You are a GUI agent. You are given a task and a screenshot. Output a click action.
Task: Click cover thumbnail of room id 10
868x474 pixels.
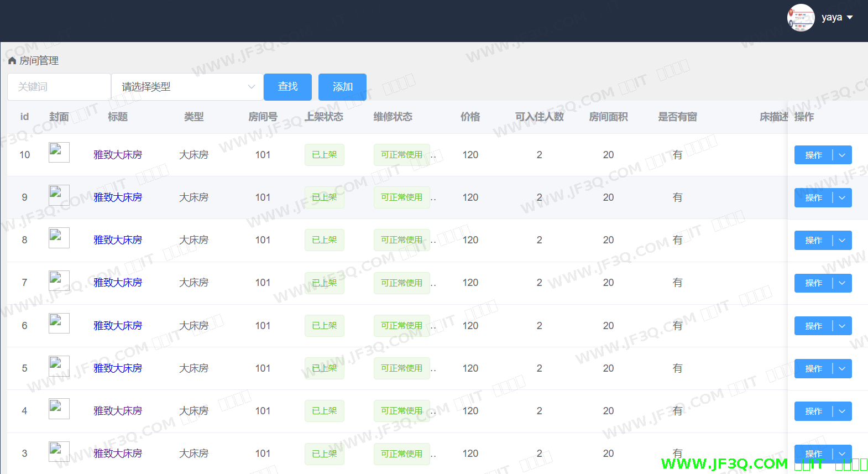tap(59, 152)
